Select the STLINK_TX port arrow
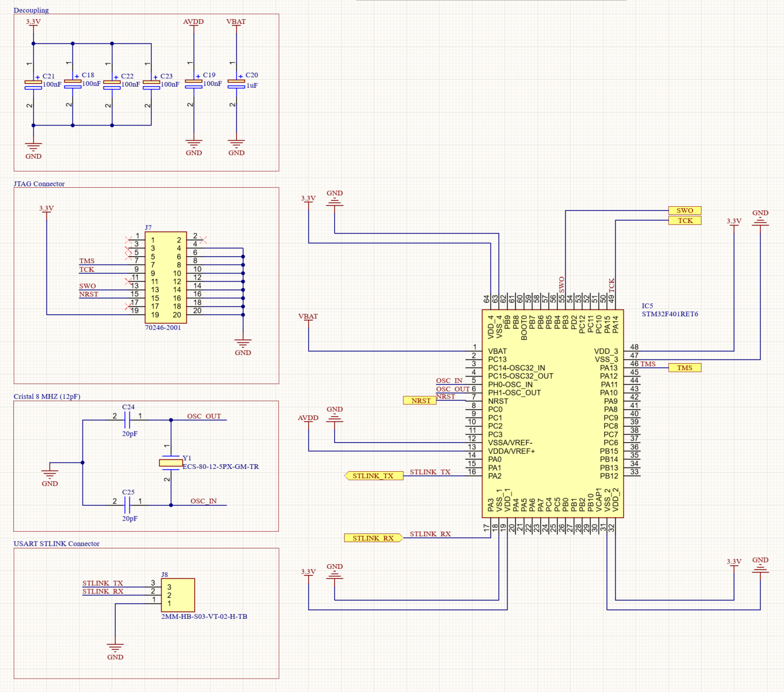 point(374,475)
